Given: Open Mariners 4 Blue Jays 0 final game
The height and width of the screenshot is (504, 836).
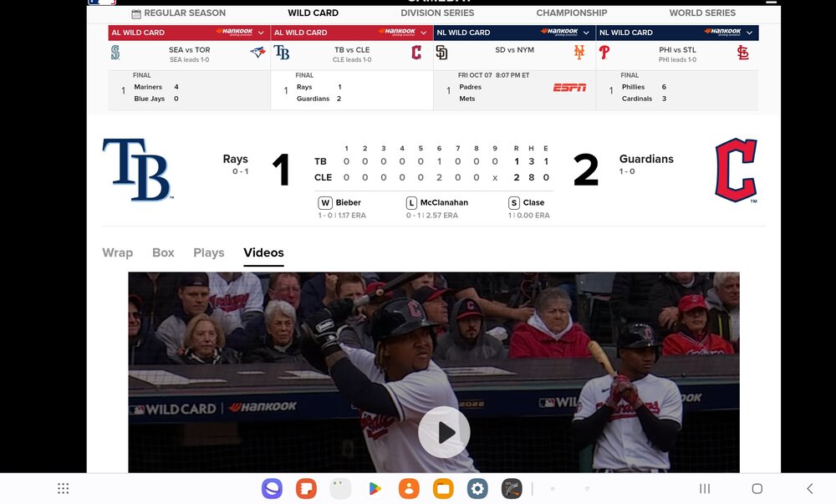Looking at the screenshot, I should (189, 90).
